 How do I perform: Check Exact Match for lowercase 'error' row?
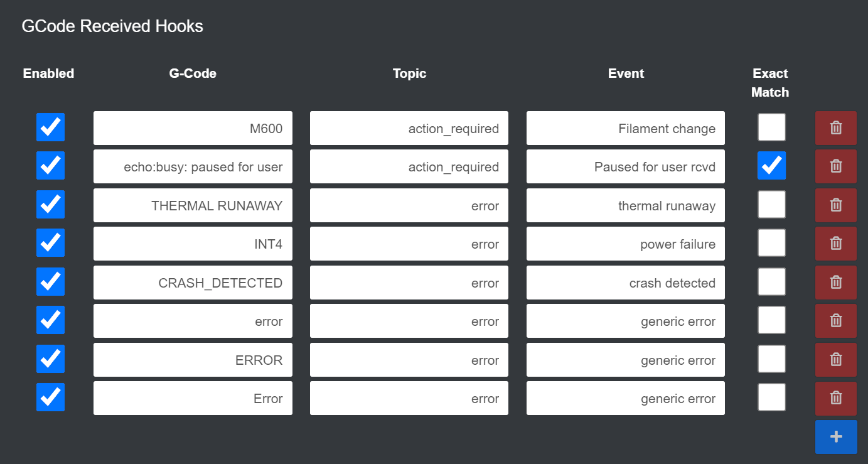[x=771, y=320]
